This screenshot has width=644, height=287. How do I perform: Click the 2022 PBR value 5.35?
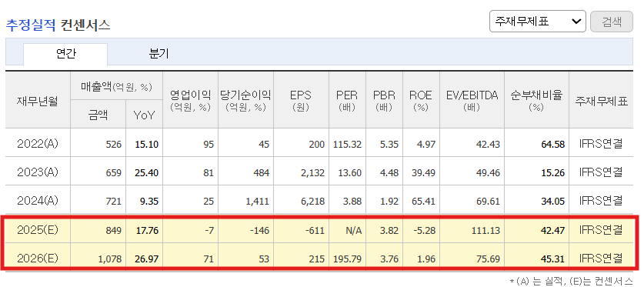click(x=390, y=145)
